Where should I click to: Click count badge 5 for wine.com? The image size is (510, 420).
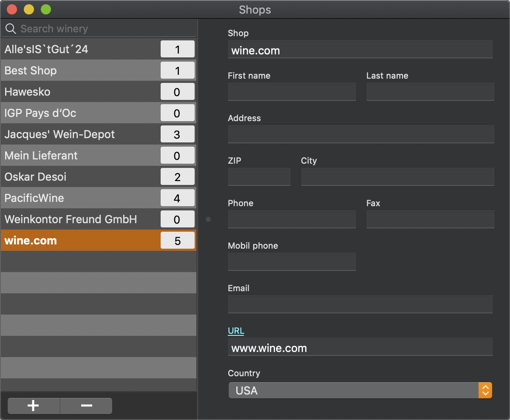coord(178,241)
